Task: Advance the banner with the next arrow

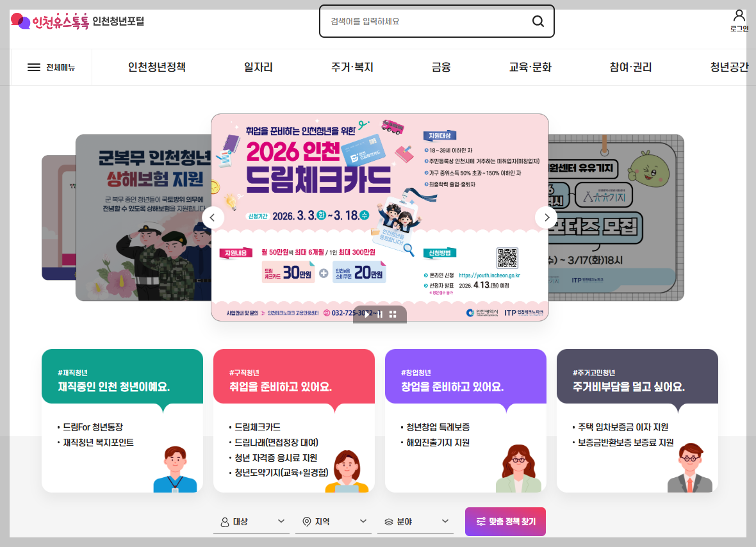Action: [x=546, y=218]
